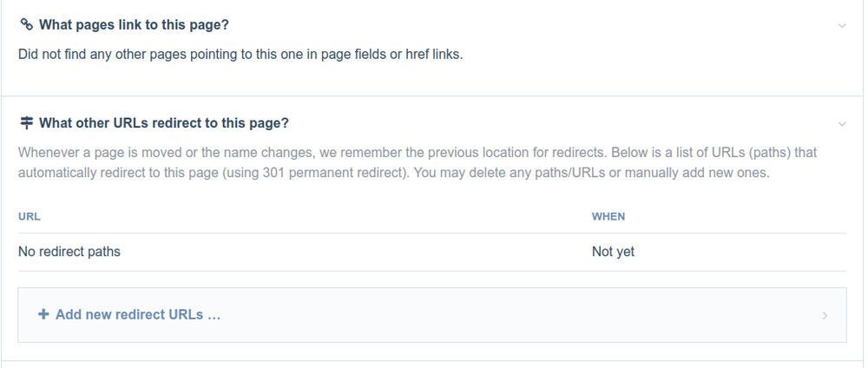Collapse the "What pages link to this page?" section chevron

pos(841,26)
